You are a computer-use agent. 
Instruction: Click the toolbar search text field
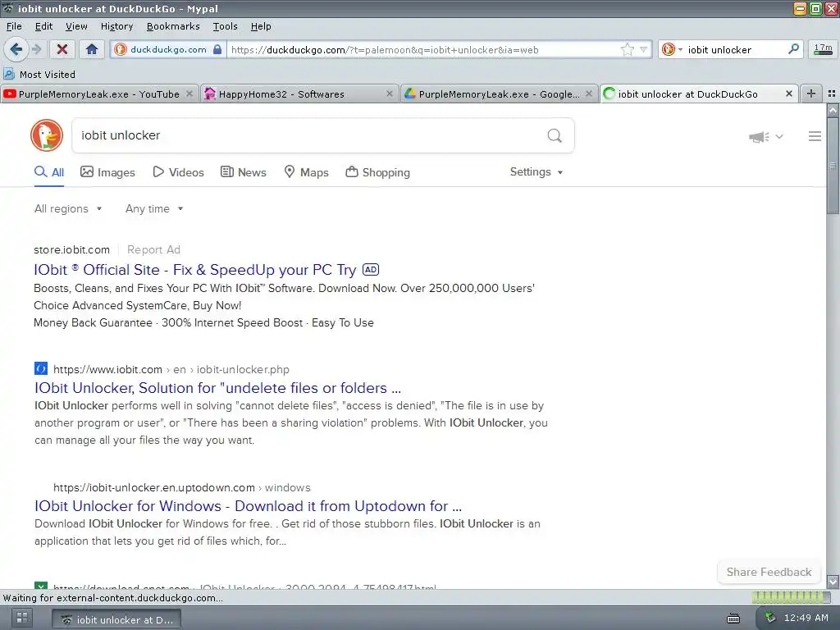coord(736,50)
